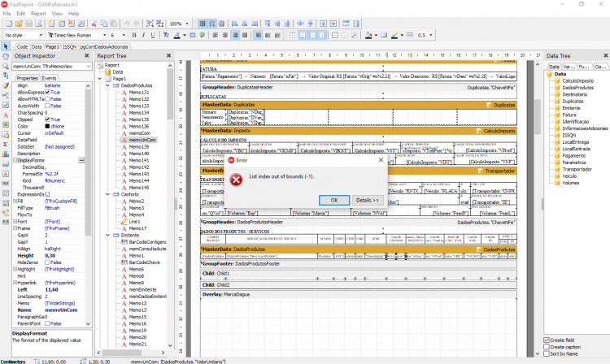
Task: Click the center text alignment icon
Action: 224,35
